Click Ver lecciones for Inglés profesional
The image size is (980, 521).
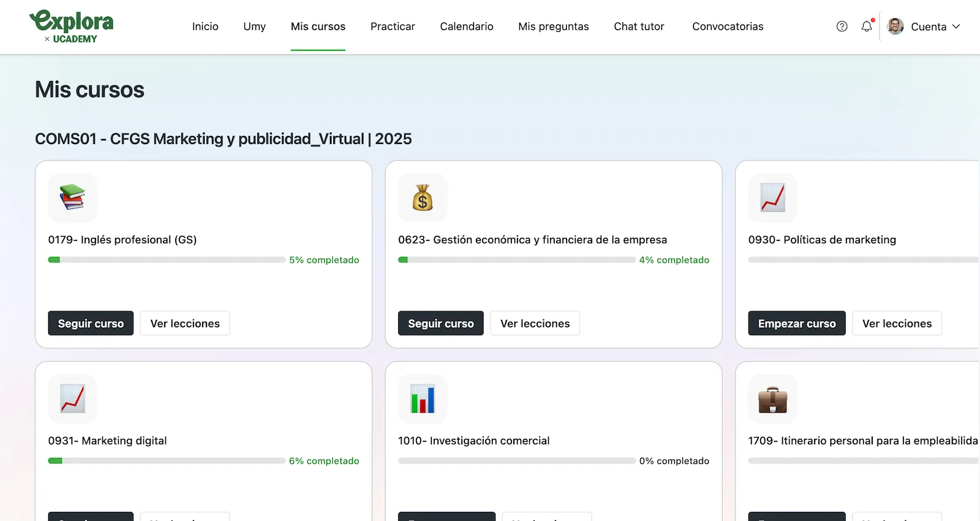(185, 323)
